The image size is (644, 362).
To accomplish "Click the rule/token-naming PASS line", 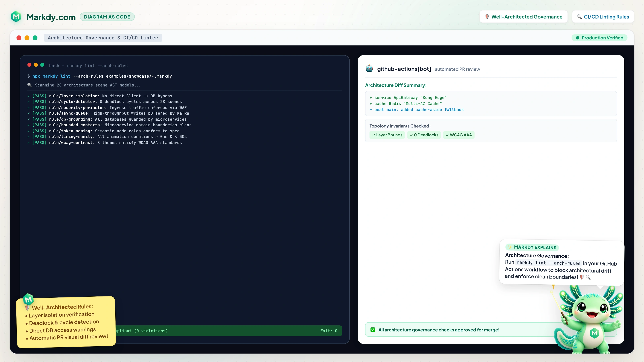I will [x=103, y=131].
